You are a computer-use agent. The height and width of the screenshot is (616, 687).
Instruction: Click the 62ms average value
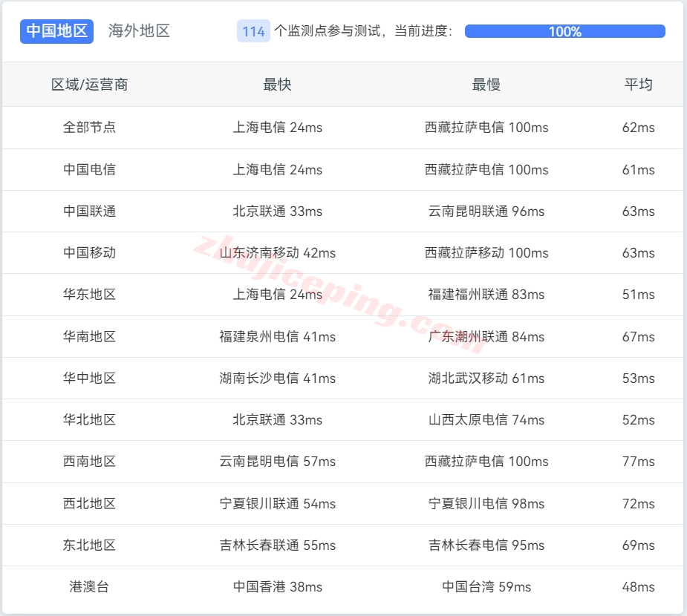coord(639,128)
